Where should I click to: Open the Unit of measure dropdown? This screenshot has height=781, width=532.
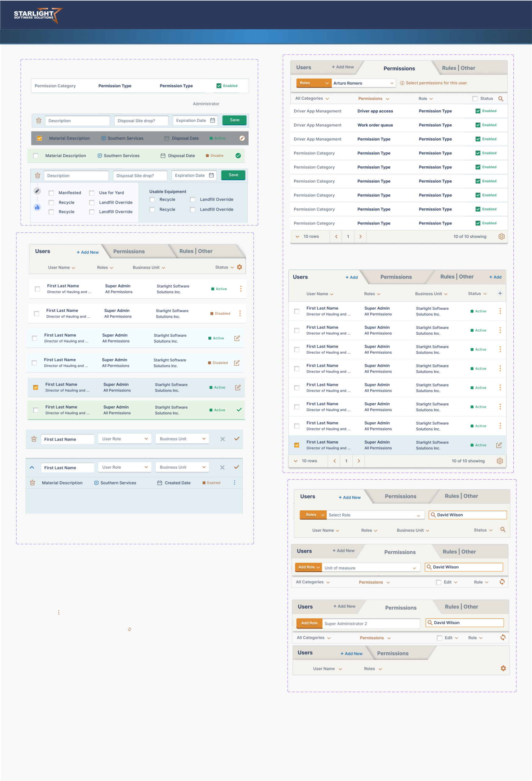pos(370,568)
